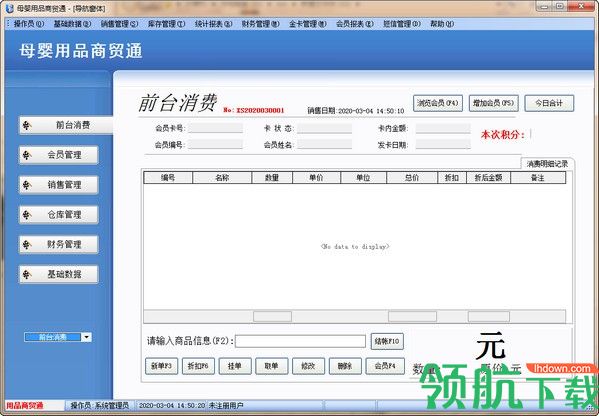This screenshot has width=599, height=416.
Task: Click the 新单F3 button
Action: tap(162, 366)
